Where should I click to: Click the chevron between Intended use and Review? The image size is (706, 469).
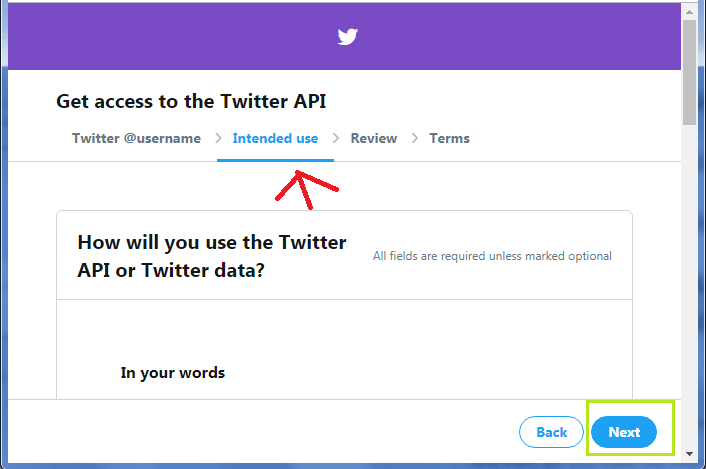pos(335,139)
